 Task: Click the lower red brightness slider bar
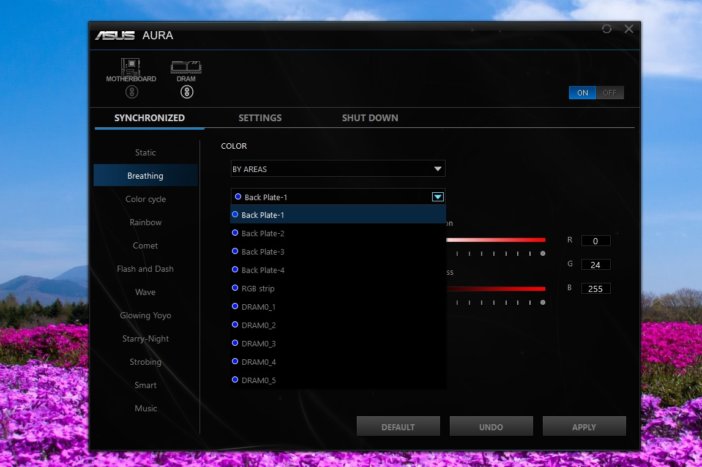coord(496,289)
